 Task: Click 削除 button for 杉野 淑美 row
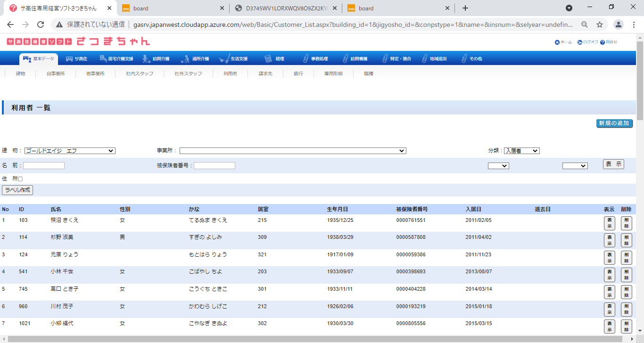click(626, 240)
